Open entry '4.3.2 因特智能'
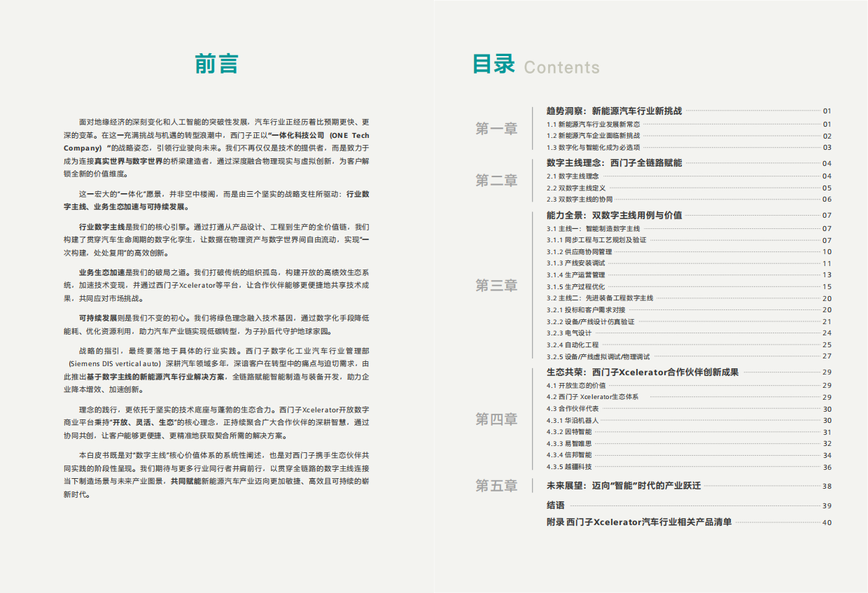868x593 pixels. 569,432
